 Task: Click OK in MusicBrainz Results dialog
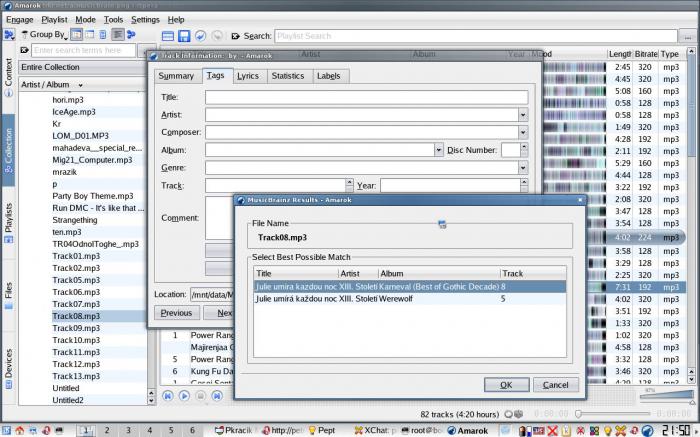(506, 385)
